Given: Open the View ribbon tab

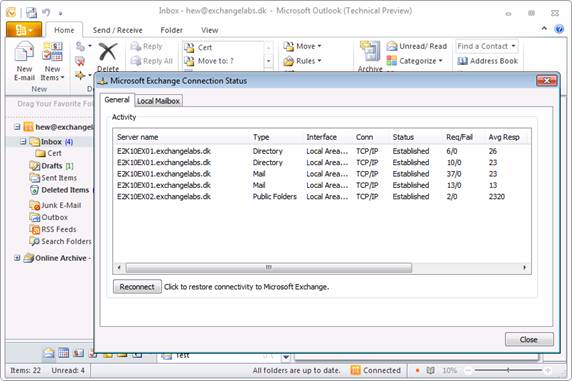Looking at the screenshot, I should pyautogui.click(x=210, y=30).
